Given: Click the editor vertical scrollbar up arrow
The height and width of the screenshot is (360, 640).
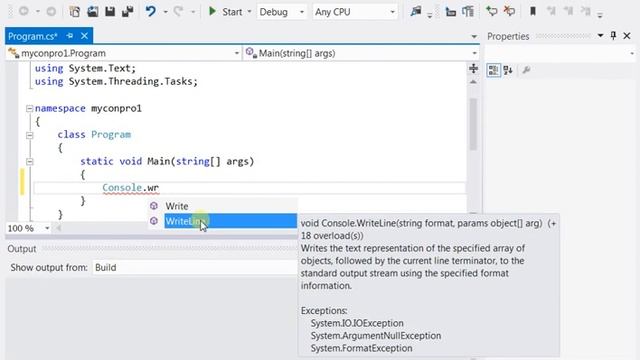Looking at the screenshot, I should [473, 82].
